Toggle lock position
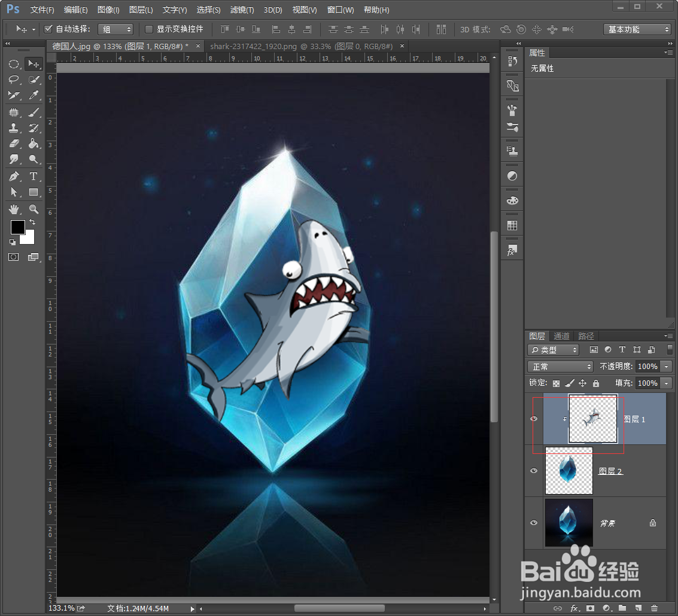This screenshot has height=616, width=678. pyautogui.click(x=582, y=383)
